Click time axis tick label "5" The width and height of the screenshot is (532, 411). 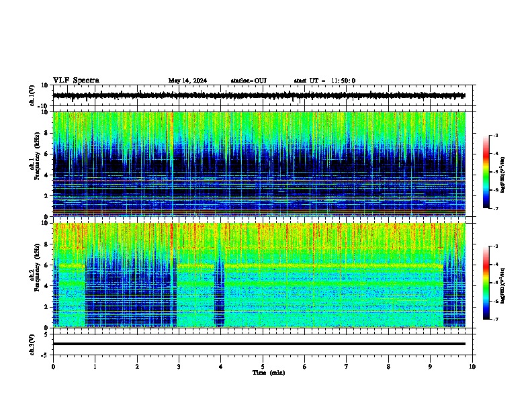coord(263,367)
